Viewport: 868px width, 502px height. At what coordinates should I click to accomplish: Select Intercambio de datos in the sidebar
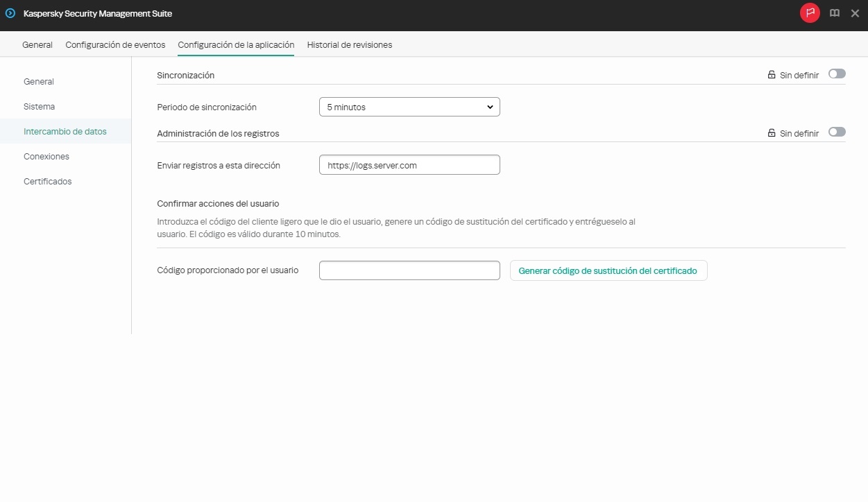(65, 131)
